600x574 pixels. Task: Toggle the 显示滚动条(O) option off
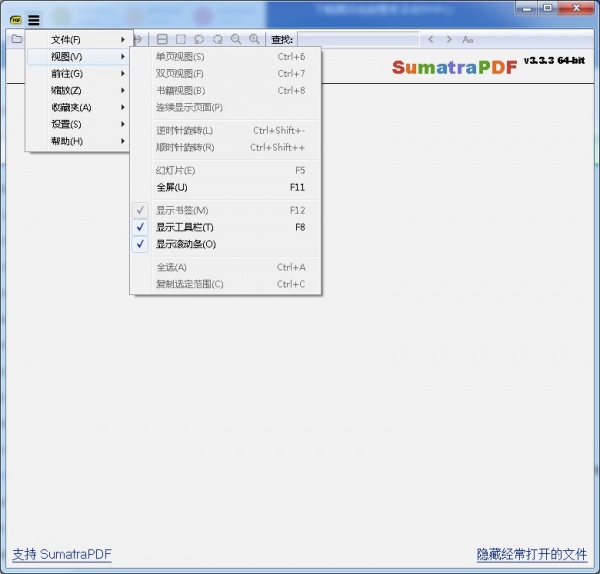[185, 244]
